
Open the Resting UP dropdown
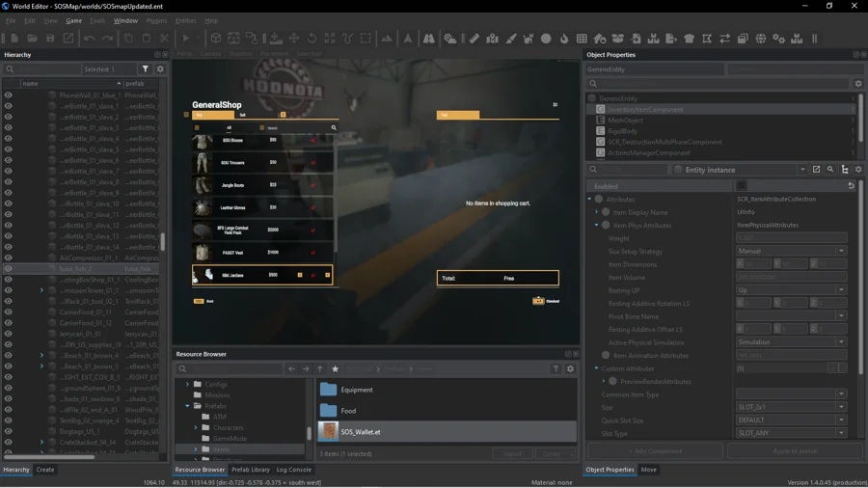coord(791,290)
